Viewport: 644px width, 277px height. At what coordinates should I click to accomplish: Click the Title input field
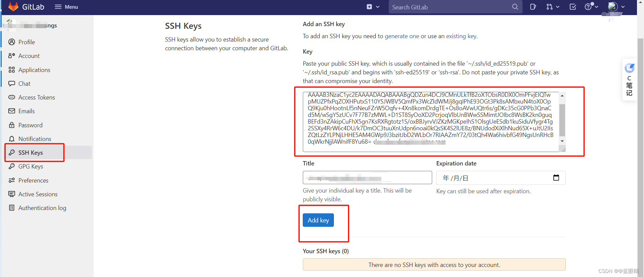[367, 178]
